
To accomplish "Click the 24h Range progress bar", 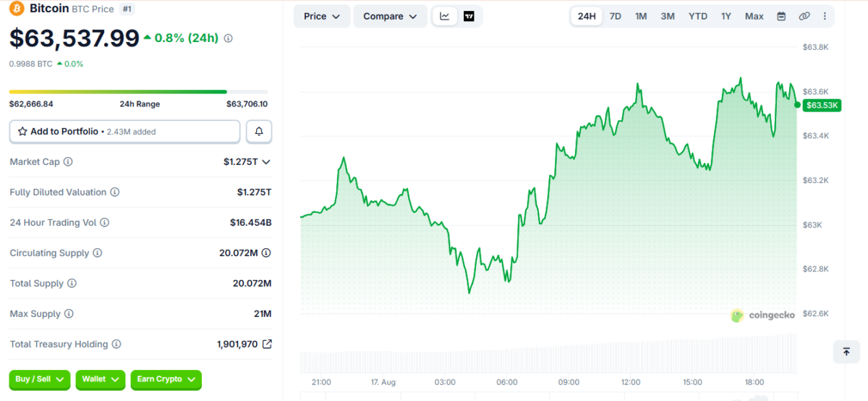I will point(138,92).
